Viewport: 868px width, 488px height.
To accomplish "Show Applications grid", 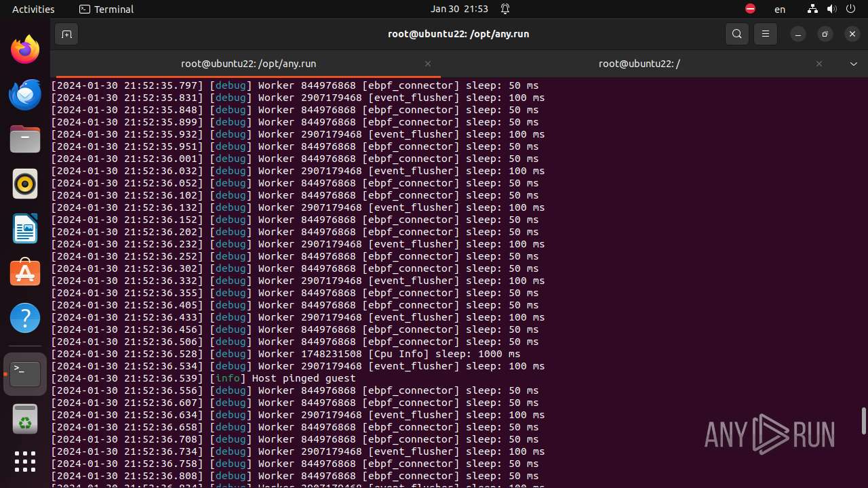I will coord(25,462).
